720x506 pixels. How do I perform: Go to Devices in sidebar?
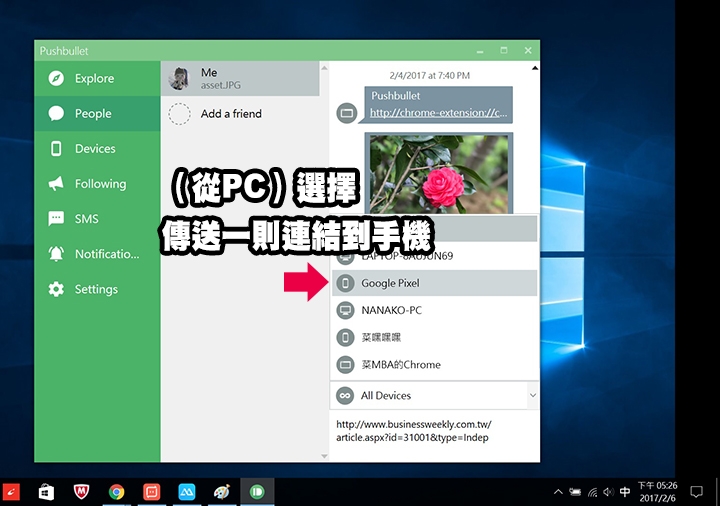[x=97, y=149]
